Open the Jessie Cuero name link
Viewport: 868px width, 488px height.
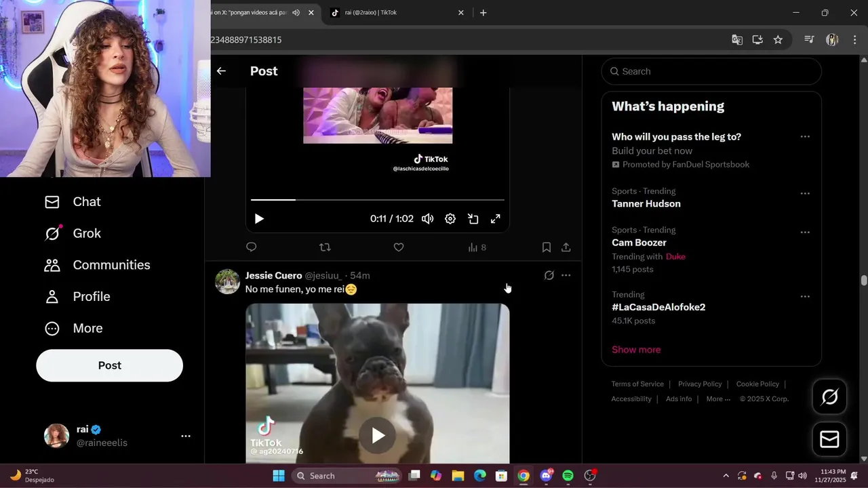(x=273, y=275)
